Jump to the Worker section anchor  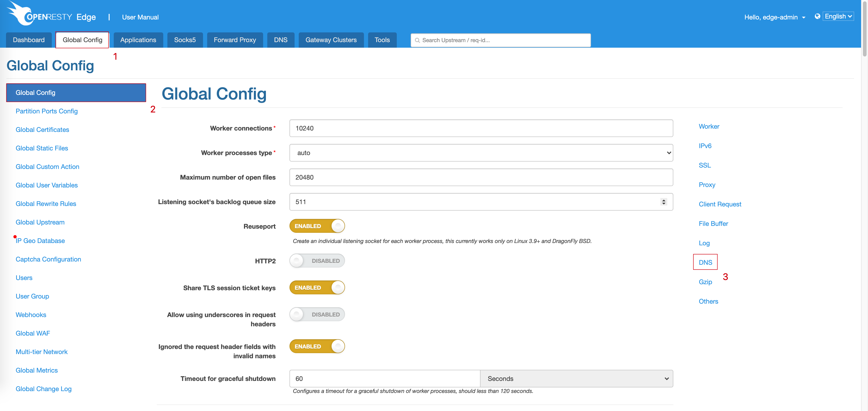[x=709, y=126]
